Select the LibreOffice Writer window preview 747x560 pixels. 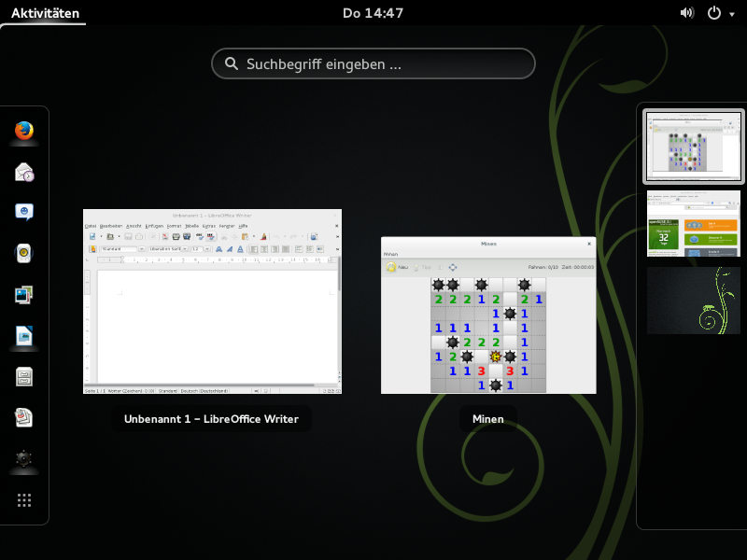click(x=212, y=301)
